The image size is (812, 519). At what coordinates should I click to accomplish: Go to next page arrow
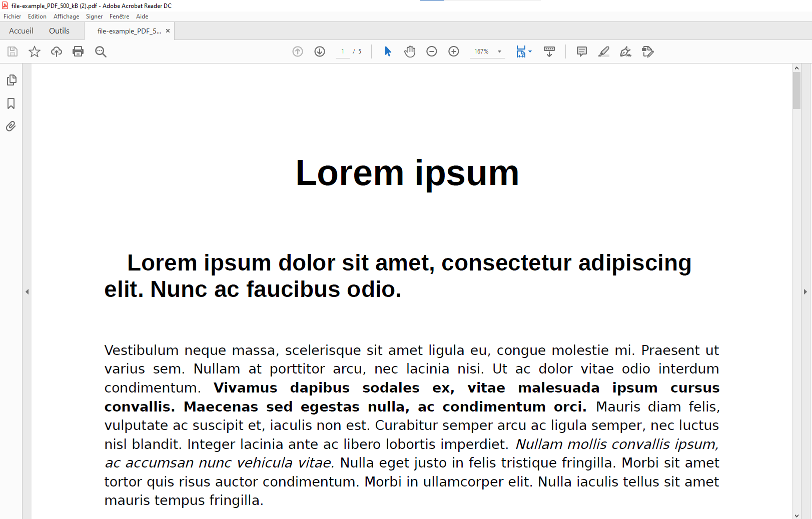click(320, 51)
